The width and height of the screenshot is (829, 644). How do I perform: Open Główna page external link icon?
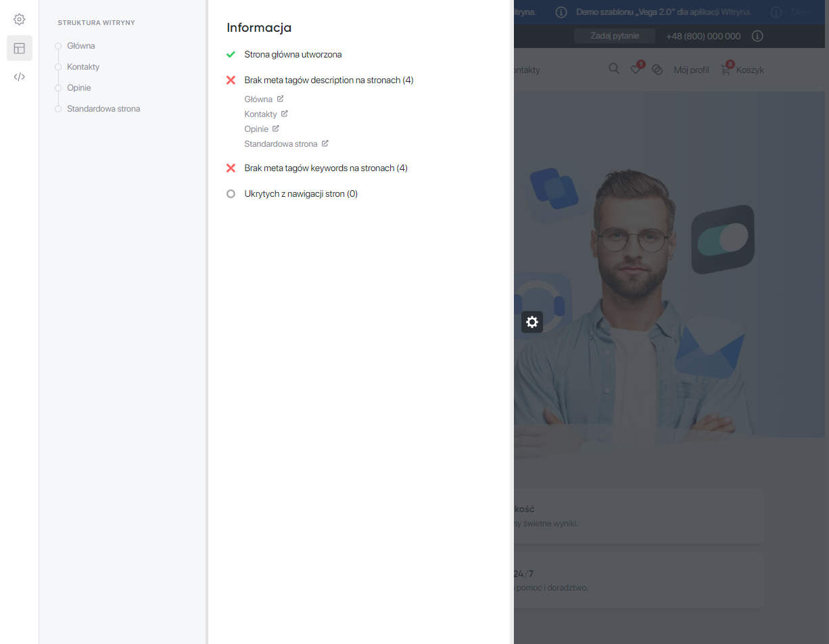point(281,99)
